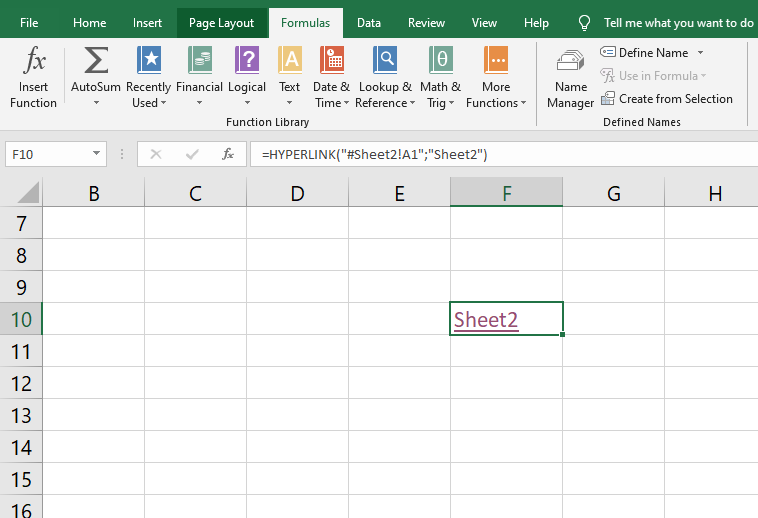Viewport: 758px width, 518px height.
Task: Select column D header
Action: pyautogui.click(x=297, y=194)
